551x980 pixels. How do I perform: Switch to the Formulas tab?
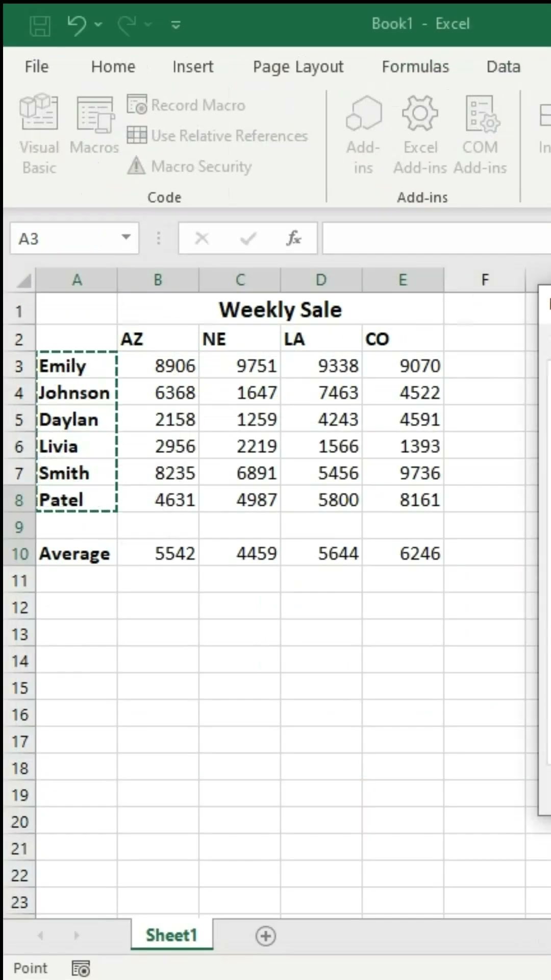[415, 67]
